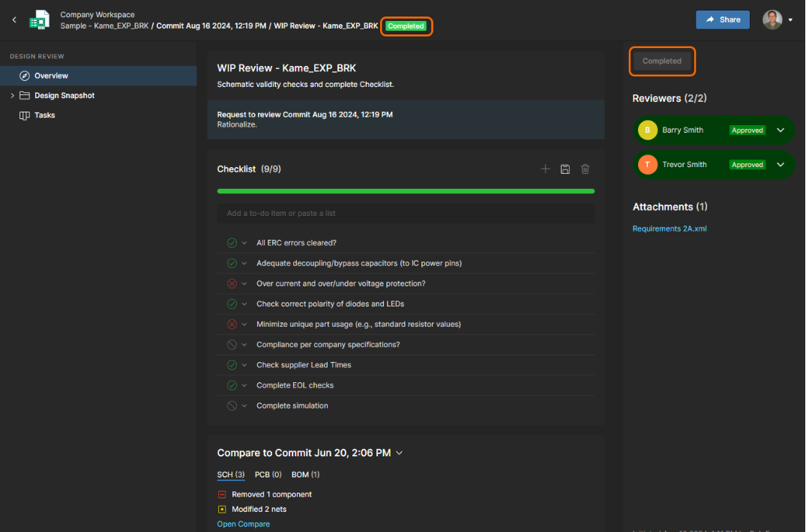The width and height of the screenshot is (806, 532).
Task: Switch to the BOM comparison tab
Action: tap(305, 475)
